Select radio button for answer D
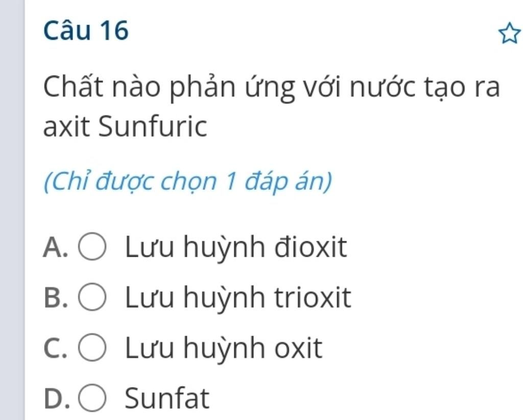 pos(92,398)
